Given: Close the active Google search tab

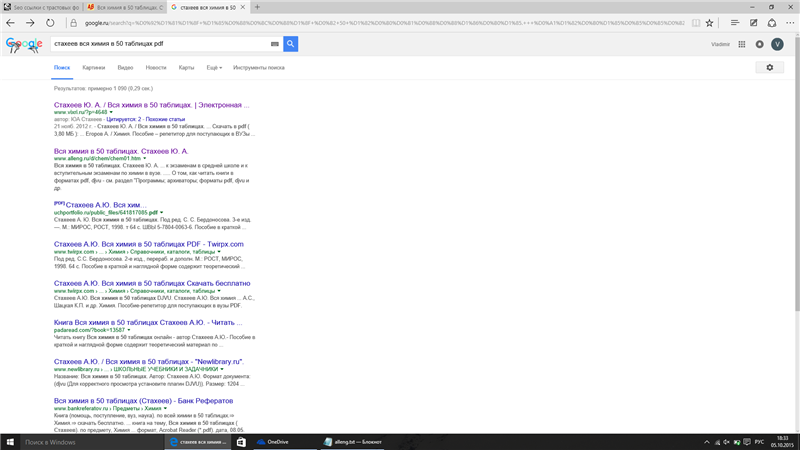Looking at the screenshot, I should pos(243,7).
